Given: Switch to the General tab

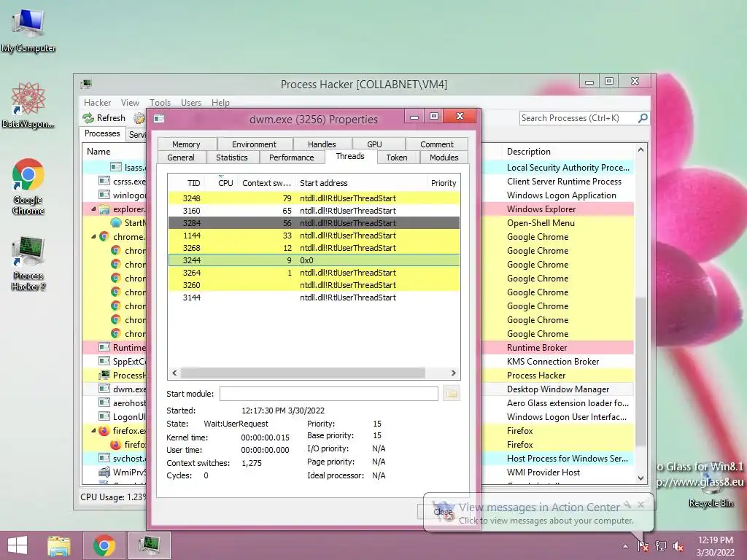Looking at the screenshot, I should (x=181, y=157).
